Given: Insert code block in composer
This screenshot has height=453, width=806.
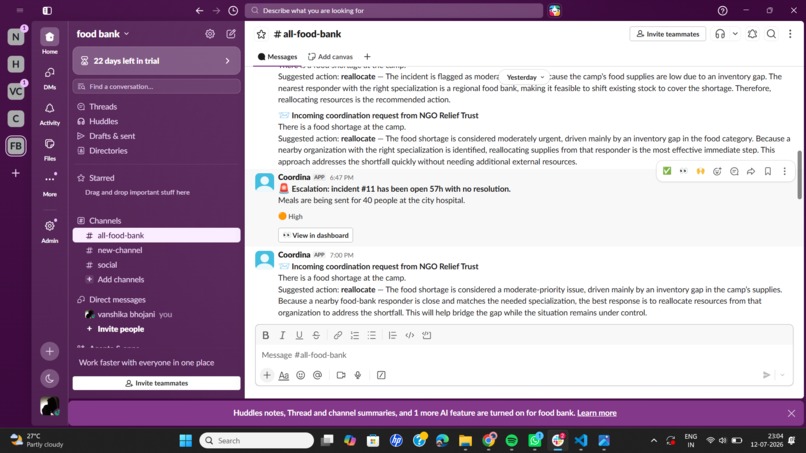Looking at the screenshot, I should tap(427, 335).
